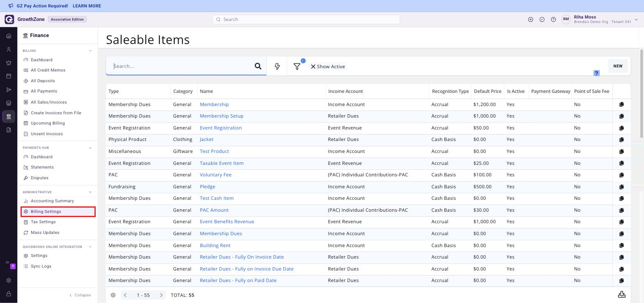Open the communications paper-plane icon in left rail
This screenshot has height=303, width=644.
(x=9, y=90)
